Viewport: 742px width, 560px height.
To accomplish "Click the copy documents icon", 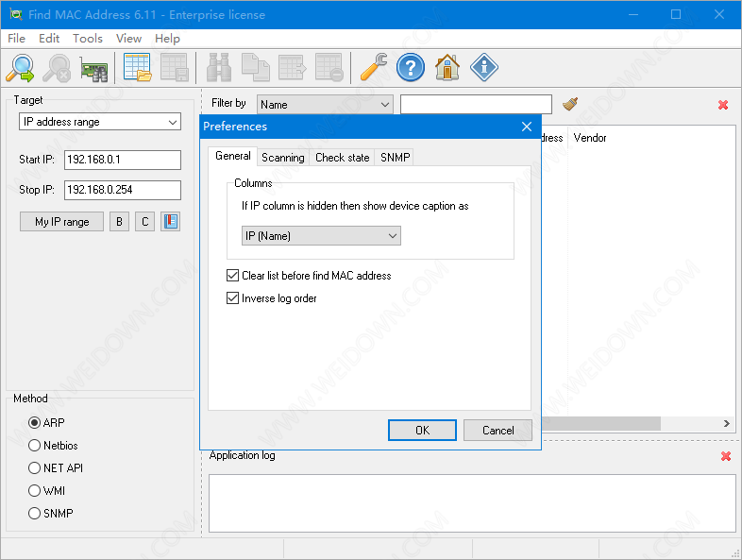I will click(256, 68).
